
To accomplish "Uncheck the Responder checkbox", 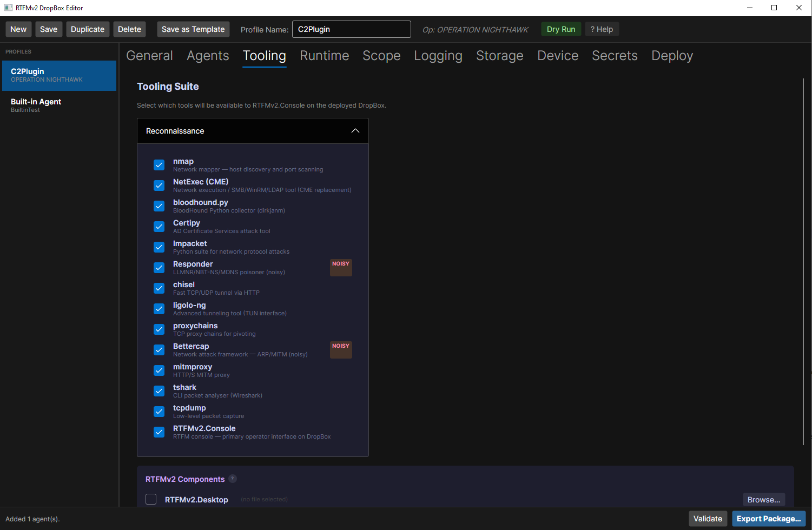I will (159, 268).
